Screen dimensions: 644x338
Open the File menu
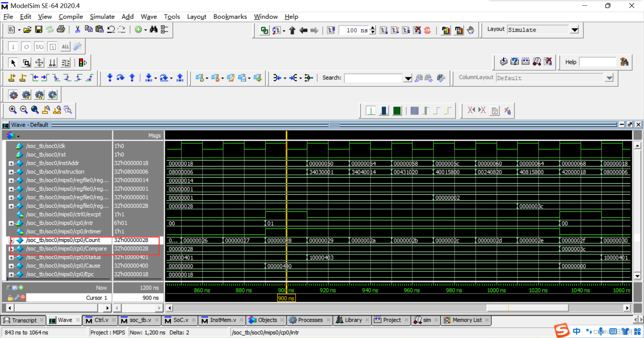click(8, 16)
